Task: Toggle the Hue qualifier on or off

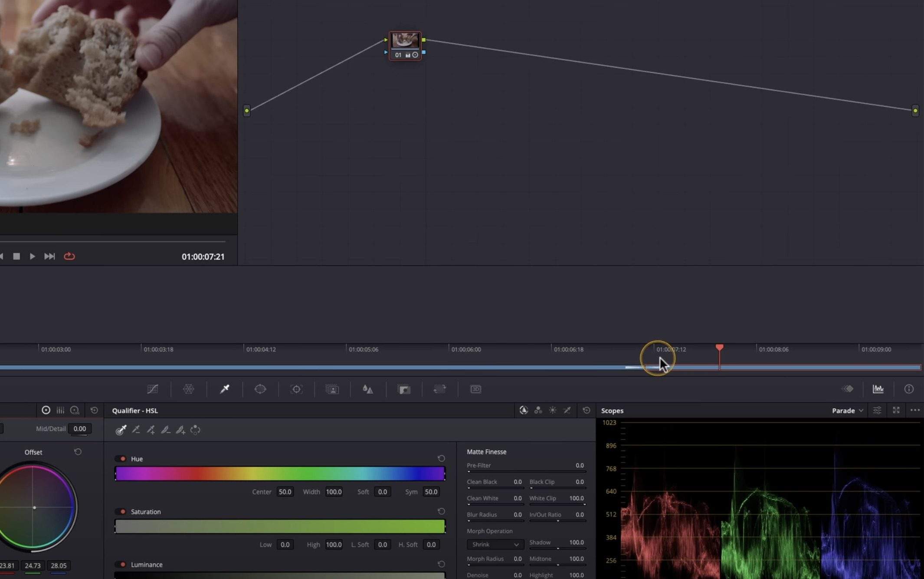Action: point(121,459)
